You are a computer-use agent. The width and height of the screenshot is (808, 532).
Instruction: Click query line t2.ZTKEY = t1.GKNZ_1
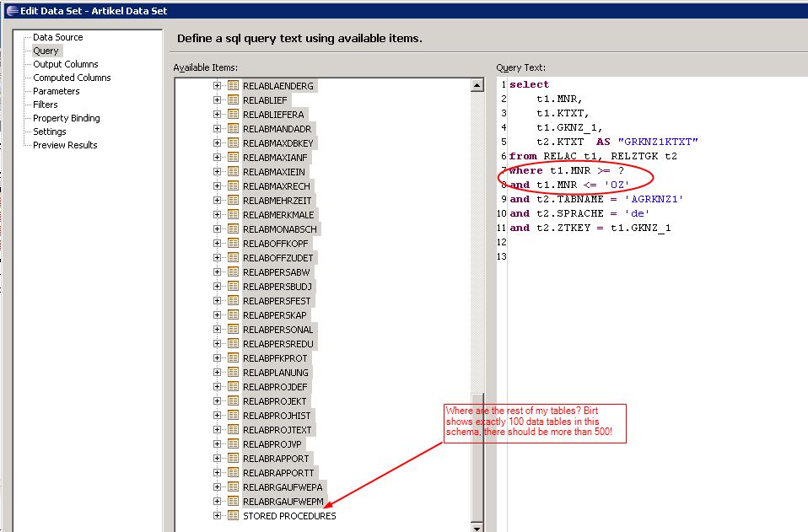tap(590, 228)
